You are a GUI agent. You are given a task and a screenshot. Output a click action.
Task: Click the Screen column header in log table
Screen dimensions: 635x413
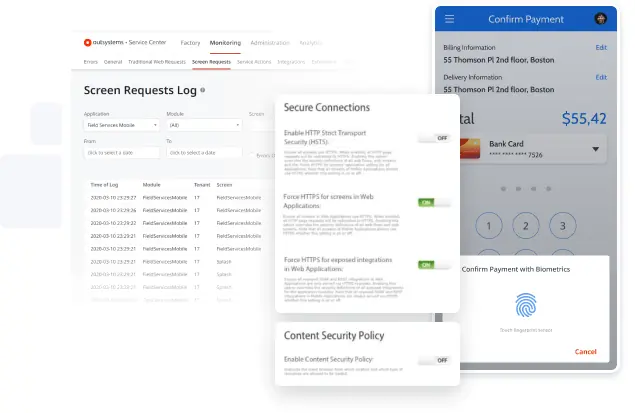click(224, 185)
